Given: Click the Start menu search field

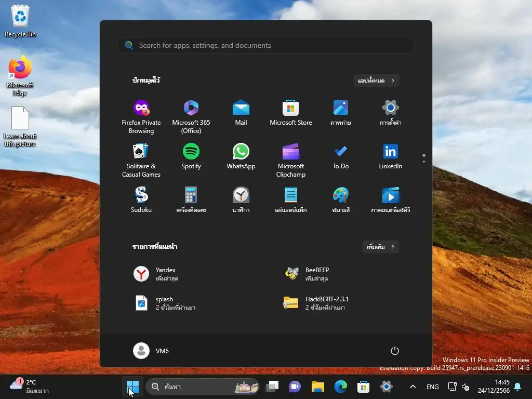Looking at the screenshot, I should pos(265,45).
